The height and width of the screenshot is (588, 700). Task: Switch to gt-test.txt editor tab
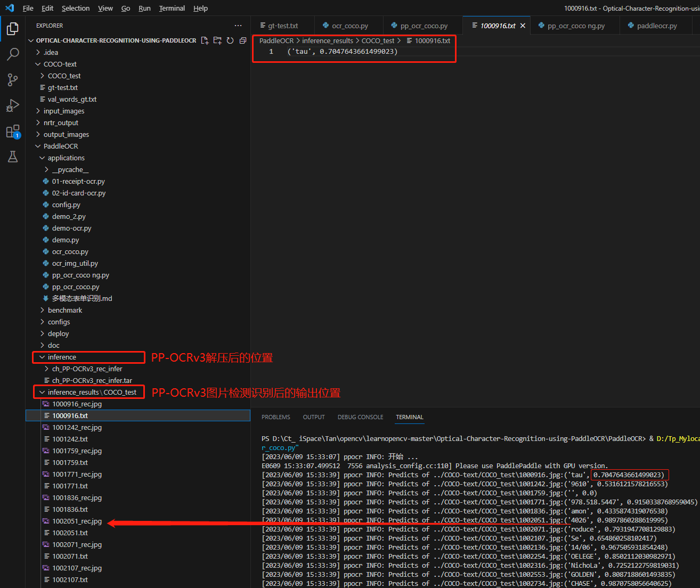(283, 26)
